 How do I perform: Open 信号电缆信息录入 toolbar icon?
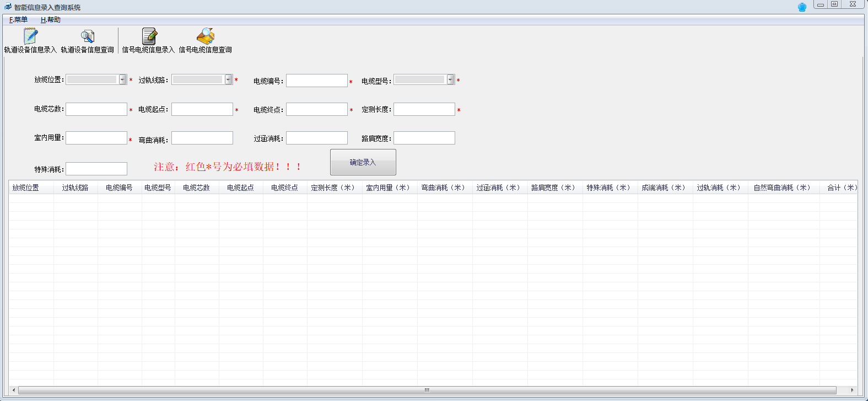click(x=149, y=36)
